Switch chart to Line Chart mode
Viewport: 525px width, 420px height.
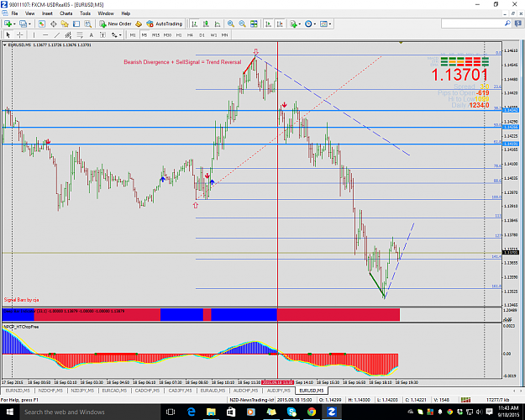pos(218,24)
